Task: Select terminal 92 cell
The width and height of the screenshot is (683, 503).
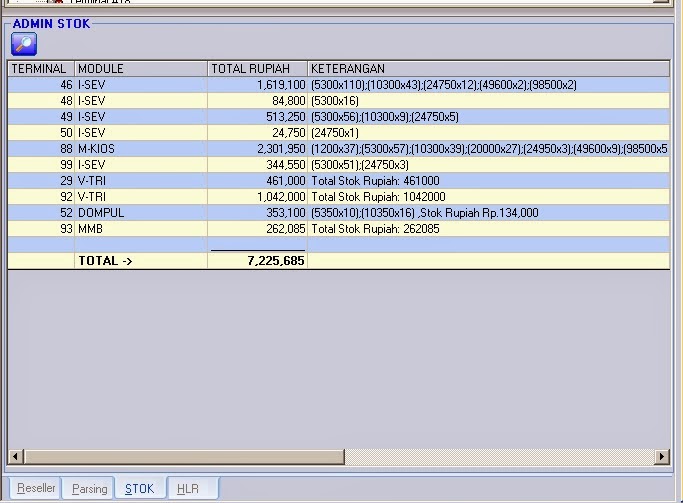Action: click(x=41, y=197)
